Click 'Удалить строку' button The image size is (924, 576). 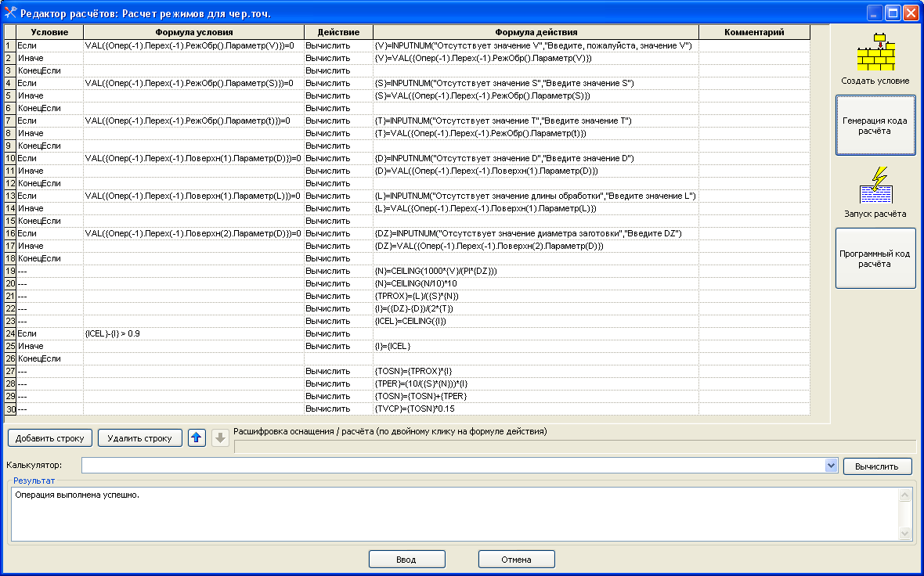(x=139, y=438)
